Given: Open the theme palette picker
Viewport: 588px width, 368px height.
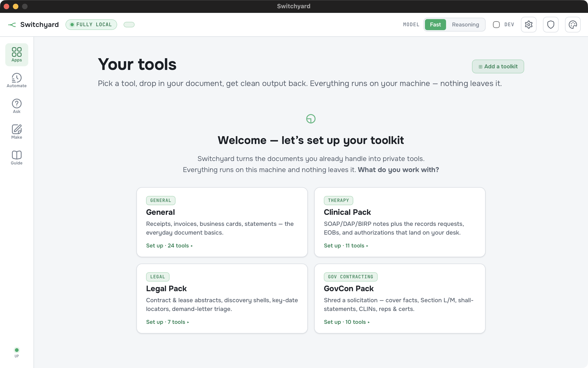Looking at the screenshot, I should coord(573,25).
